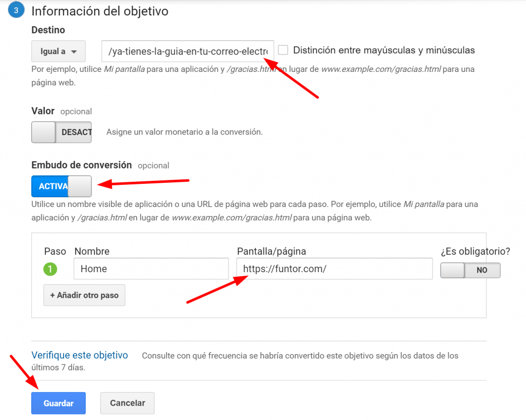Viewport: 526px width, 420px height.
Task: Click the "¿Es obligatorio?" column header
Action: 475,251
